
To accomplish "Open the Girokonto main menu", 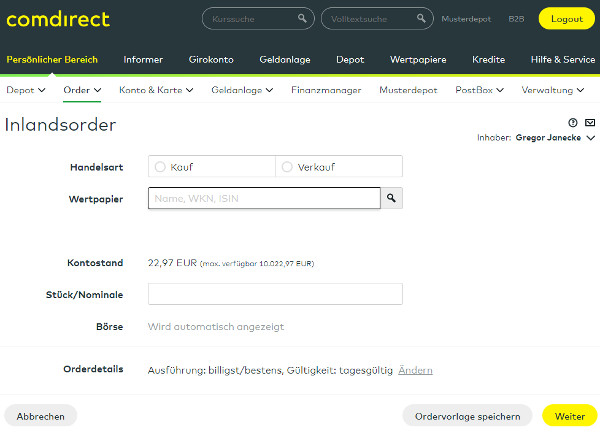I will (211, 60).
